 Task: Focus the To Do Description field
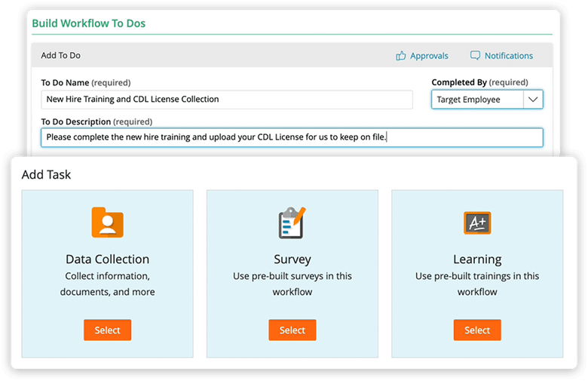click(292, 137)
